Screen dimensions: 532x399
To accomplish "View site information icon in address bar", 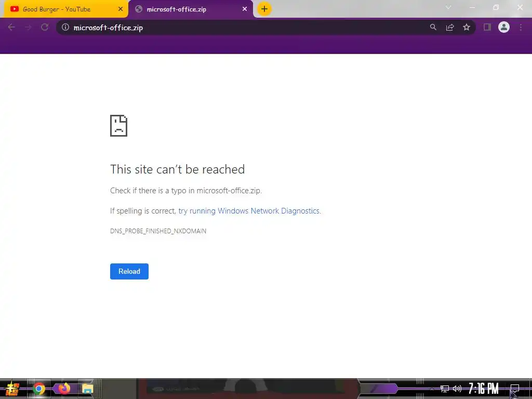I will click(x=65, y=27).
